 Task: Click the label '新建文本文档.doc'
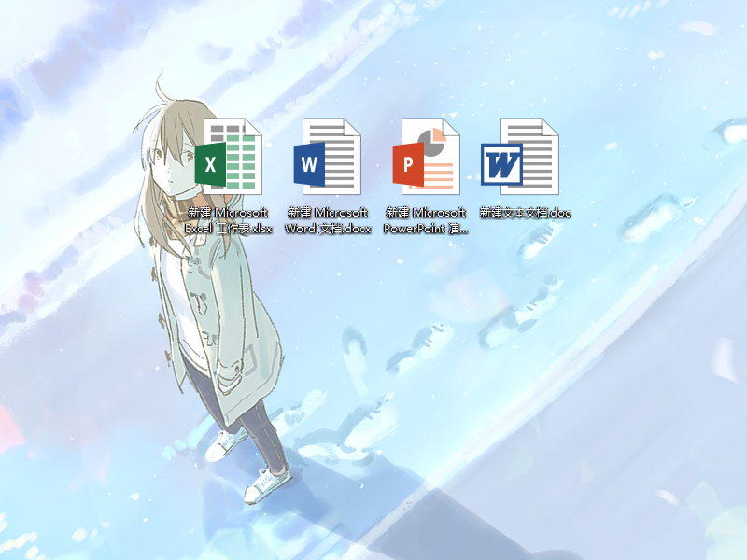(525, 213)
